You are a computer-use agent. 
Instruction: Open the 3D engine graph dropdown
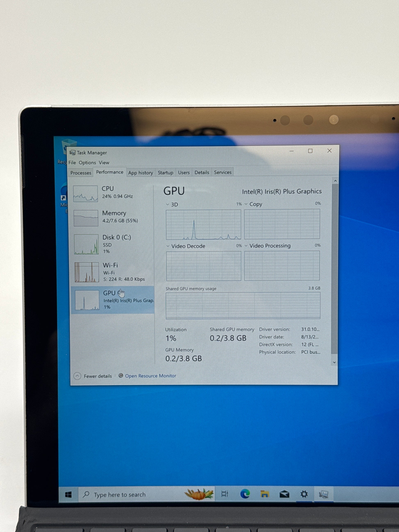tap(168, 204)
